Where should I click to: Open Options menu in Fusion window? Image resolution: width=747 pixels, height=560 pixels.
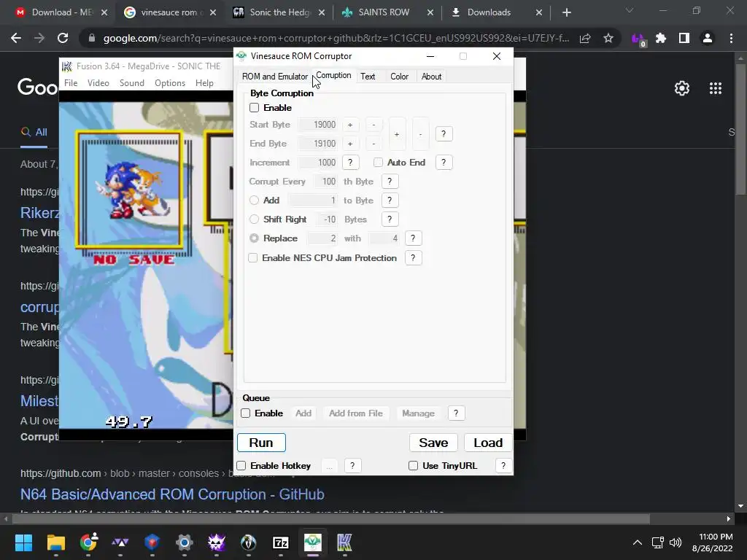tap(169, 83)
